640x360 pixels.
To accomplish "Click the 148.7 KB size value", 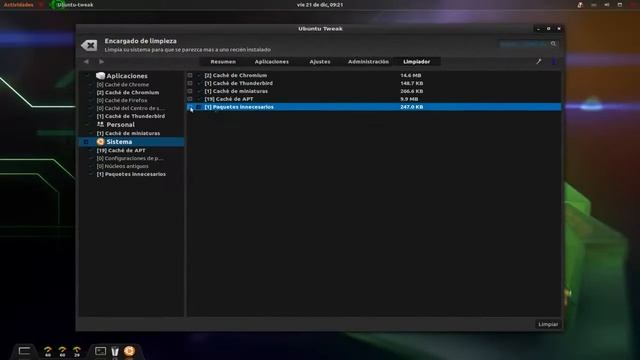I will pyautogui.click(x=411, y=83).
